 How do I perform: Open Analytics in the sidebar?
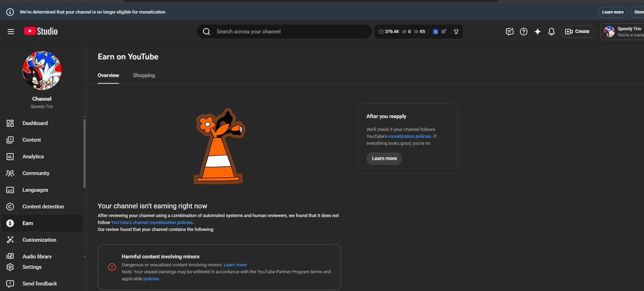pos(42,156)
